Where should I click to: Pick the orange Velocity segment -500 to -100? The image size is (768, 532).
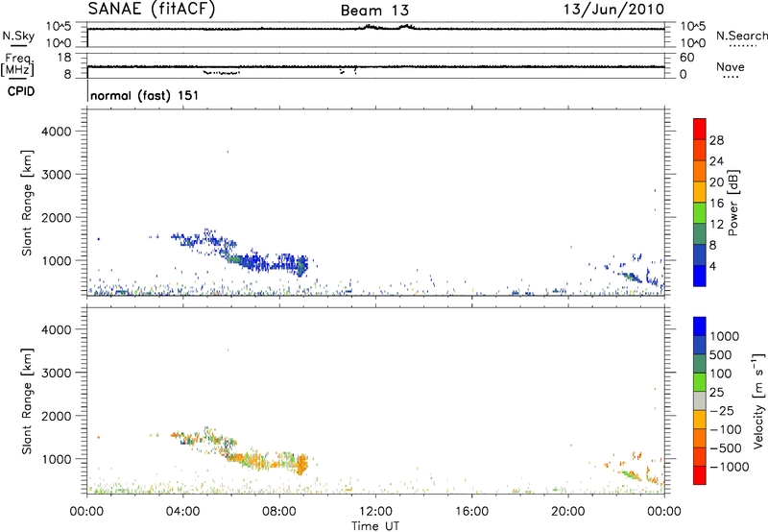click(700, 438)
